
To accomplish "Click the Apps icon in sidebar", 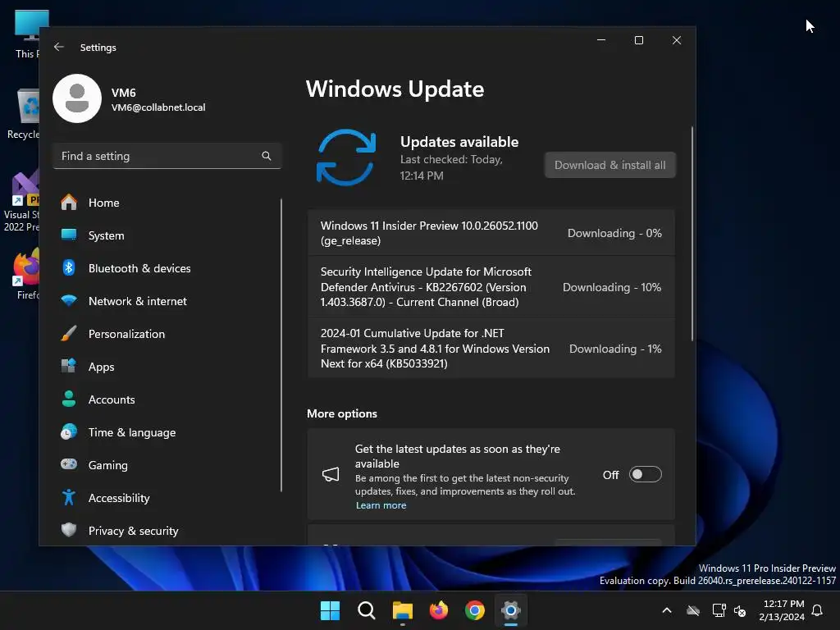I will point(69,366).
